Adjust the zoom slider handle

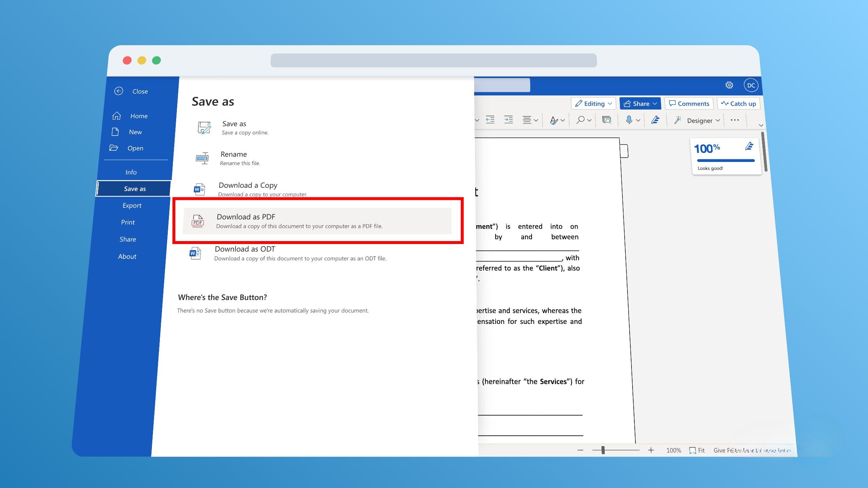603,450
